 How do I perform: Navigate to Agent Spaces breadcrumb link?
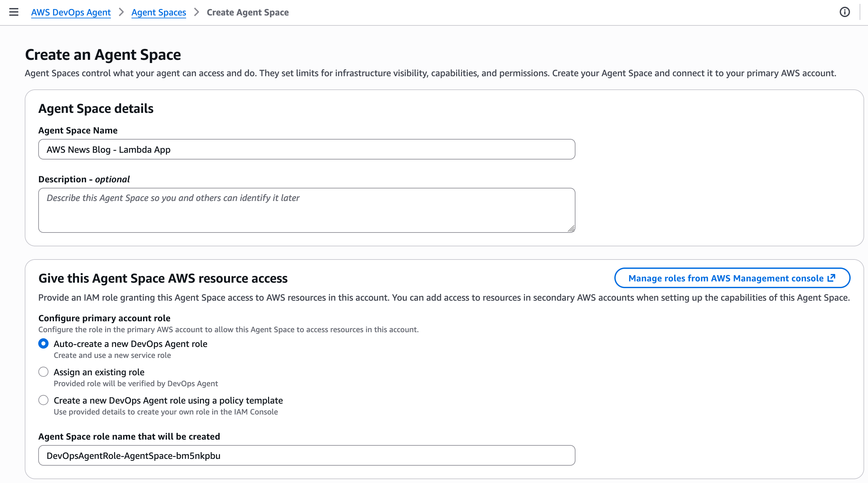tap(158, 13)
